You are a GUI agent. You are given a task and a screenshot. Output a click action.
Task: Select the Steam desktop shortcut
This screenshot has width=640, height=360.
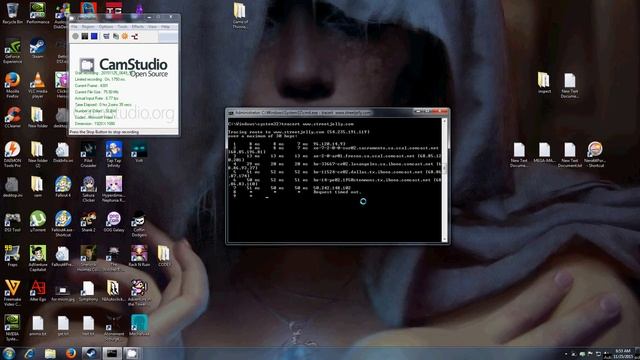[38, 48]
